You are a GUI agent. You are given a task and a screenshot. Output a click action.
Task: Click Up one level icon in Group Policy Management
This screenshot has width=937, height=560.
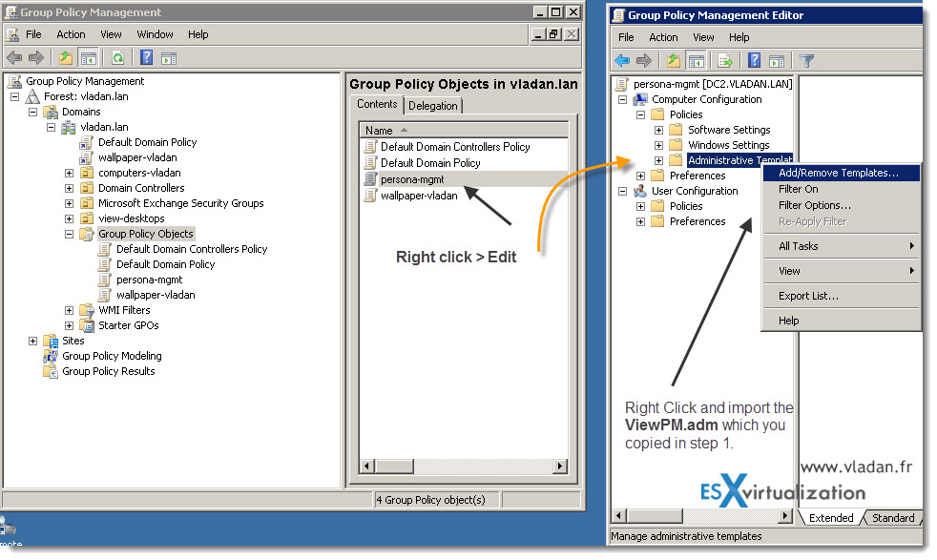(x=66, y=58)
